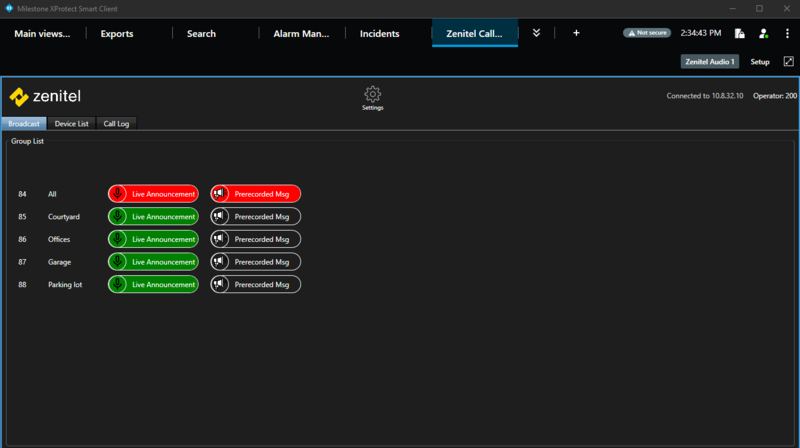
Task: Click the evidence lock icon beside the clock
Action: pyautogui.click(x=739, y=33)
